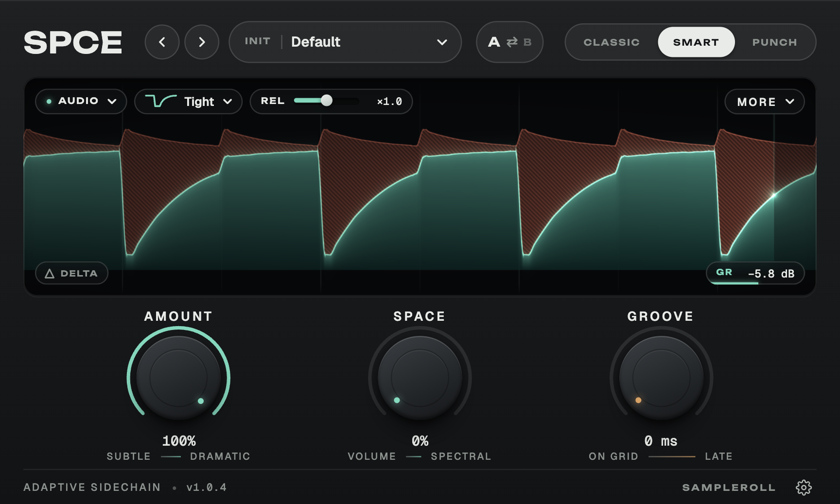Screen dimensions: 840x504
Task: Click the INIT preset category label
Action: tap(257, 41)
